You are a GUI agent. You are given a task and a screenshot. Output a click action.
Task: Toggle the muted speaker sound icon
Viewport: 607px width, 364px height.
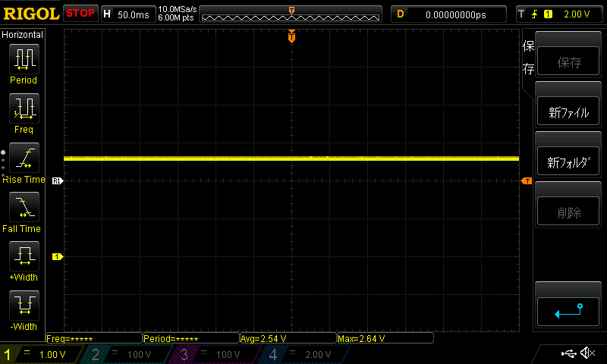click(x=587, y=353)
